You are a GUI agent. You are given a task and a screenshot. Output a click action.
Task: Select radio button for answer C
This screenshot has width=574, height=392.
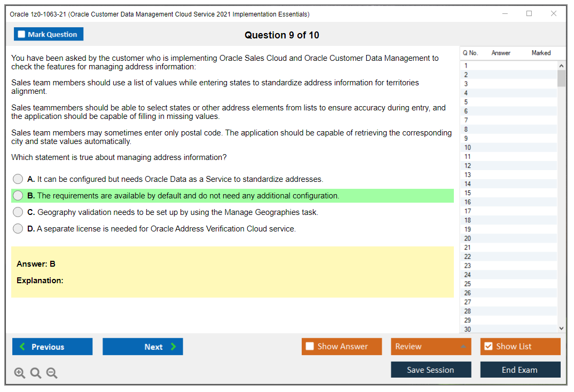click(18, 212)
